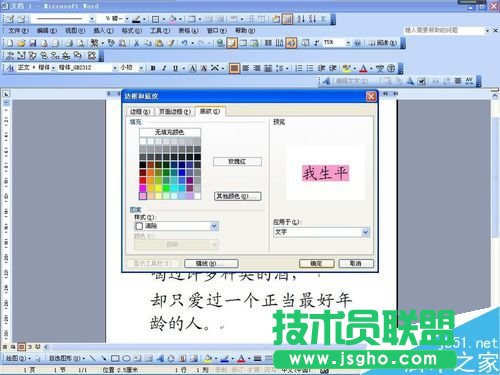The width and height of the screenshot is (500, 375).
Task: Click the text highlight marker icon
Action: 347,68
